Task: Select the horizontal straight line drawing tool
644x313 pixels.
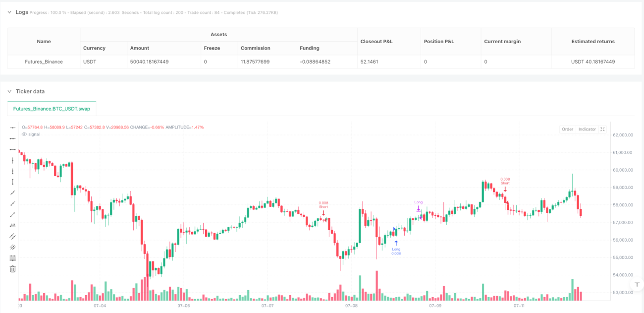Action: [13, 127]
